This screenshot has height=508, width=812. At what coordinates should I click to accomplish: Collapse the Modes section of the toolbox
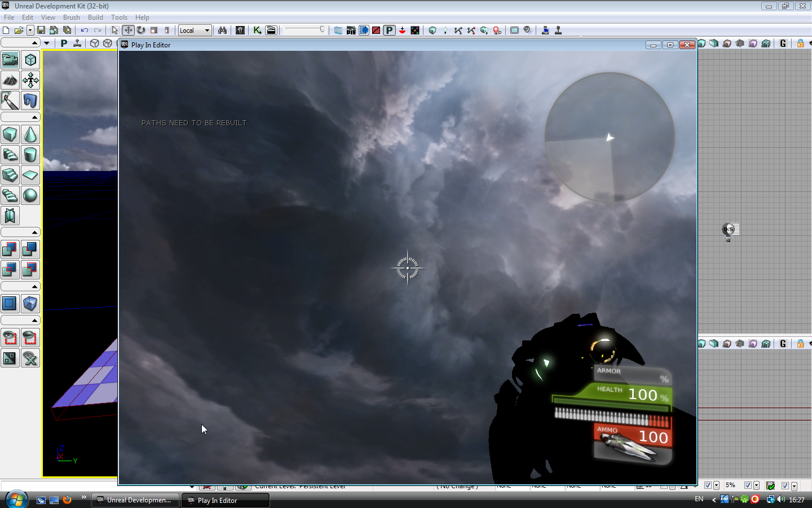tap(20, 43)
